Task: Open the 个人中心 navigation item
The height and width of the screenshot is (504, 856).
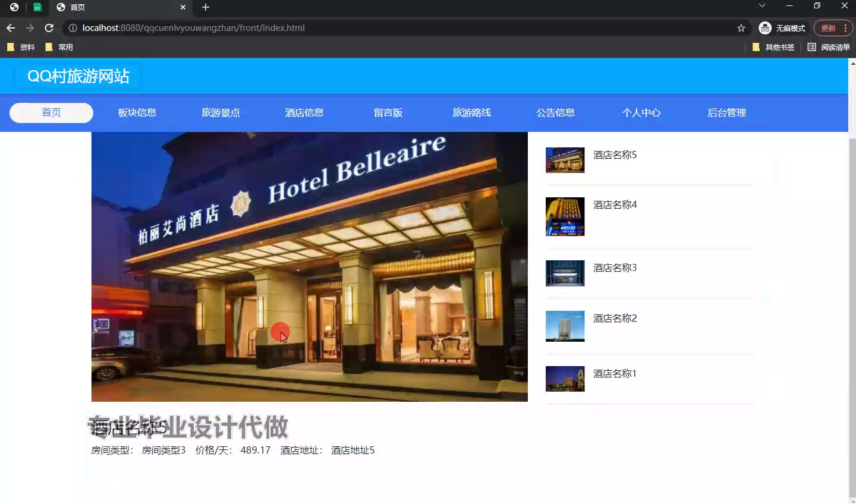Action: pyautogui.click(x=641, y=113)
